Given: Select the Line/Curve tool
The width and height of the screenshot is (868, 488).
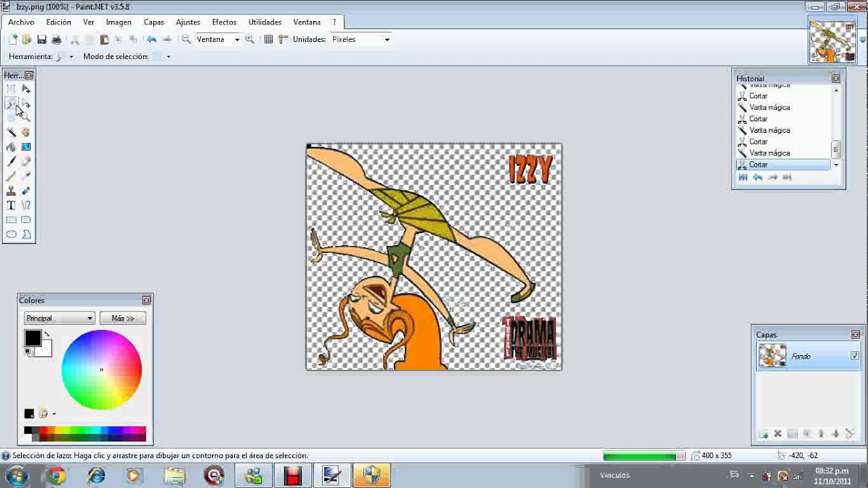Looking at the screenshot, I should (x=26, y=205).
